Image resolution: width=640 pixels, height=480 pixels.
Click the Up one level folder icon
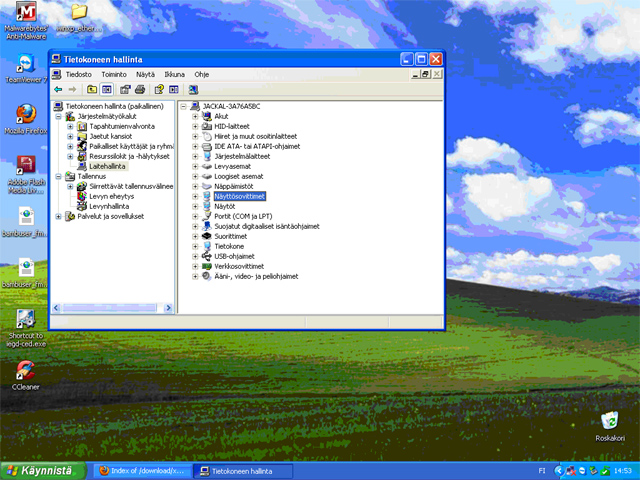(x=92, y=89)
